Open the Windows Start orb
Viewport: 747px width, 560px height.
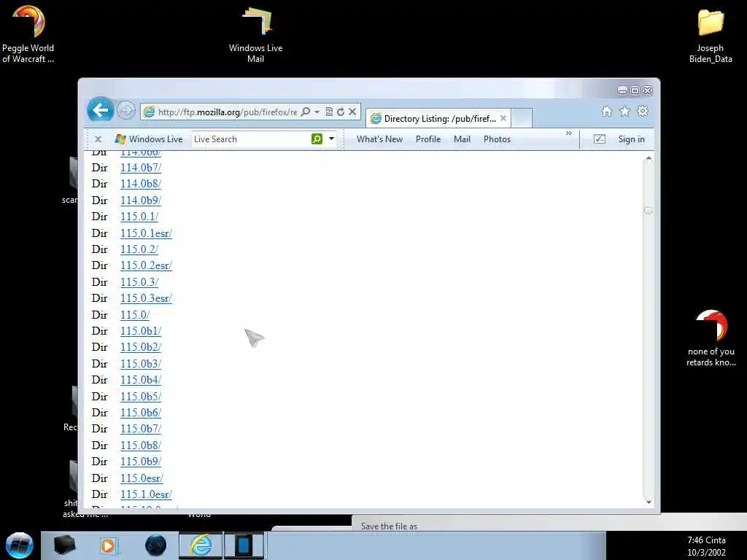tap(20, 545)
